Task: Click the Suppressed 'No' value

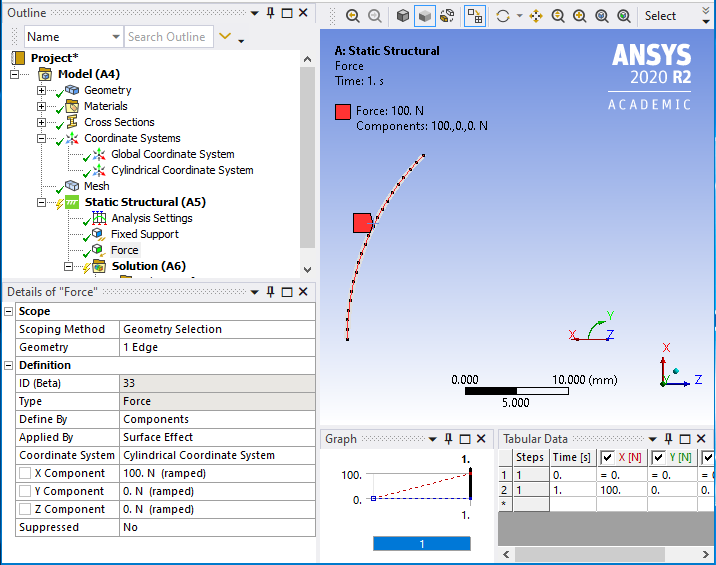Action: (x=217, y=527)
